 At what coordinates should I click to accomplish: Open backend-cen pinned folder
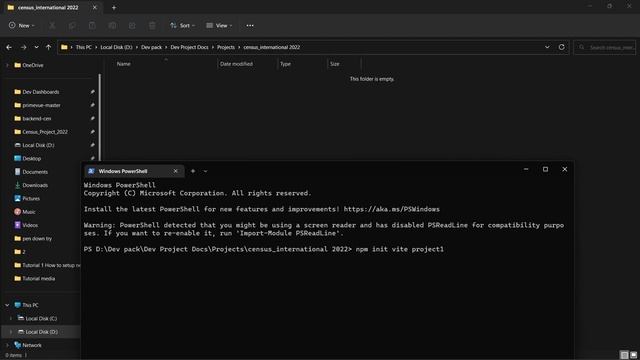(36, 119)
